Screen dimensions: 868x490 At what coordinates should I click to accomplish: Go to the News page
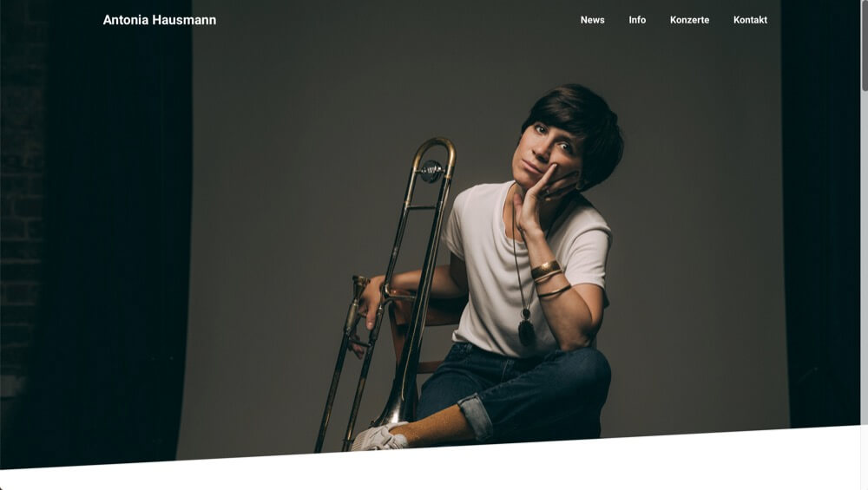[592, 20]
